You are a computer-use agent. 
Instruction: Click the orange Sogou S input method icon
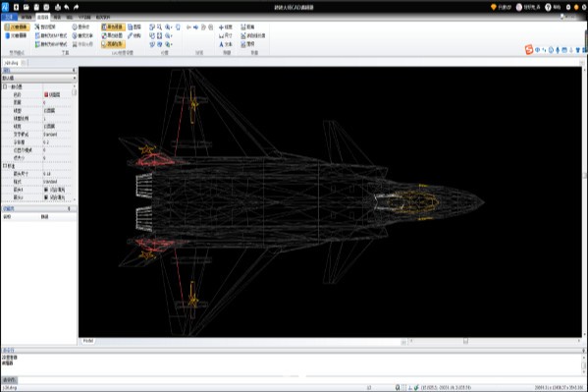pyautogui.click(x=529, y=49)
